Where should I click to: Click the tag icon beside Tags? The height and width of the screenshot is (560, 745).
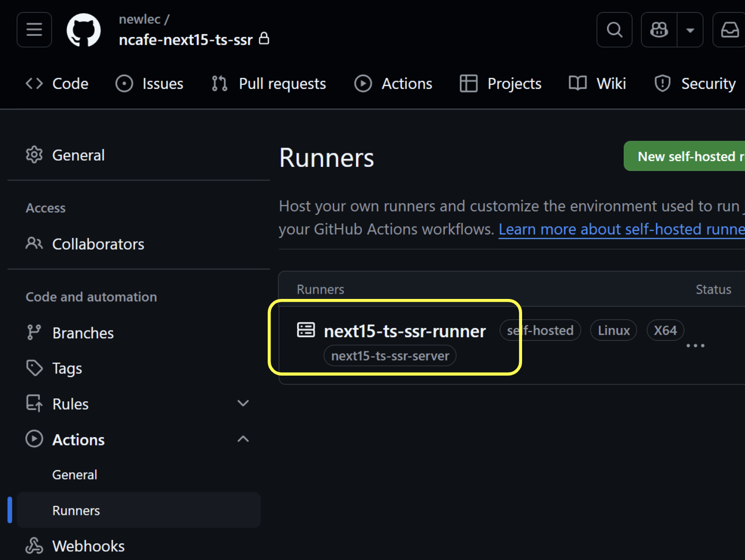(x=34, y=368)
